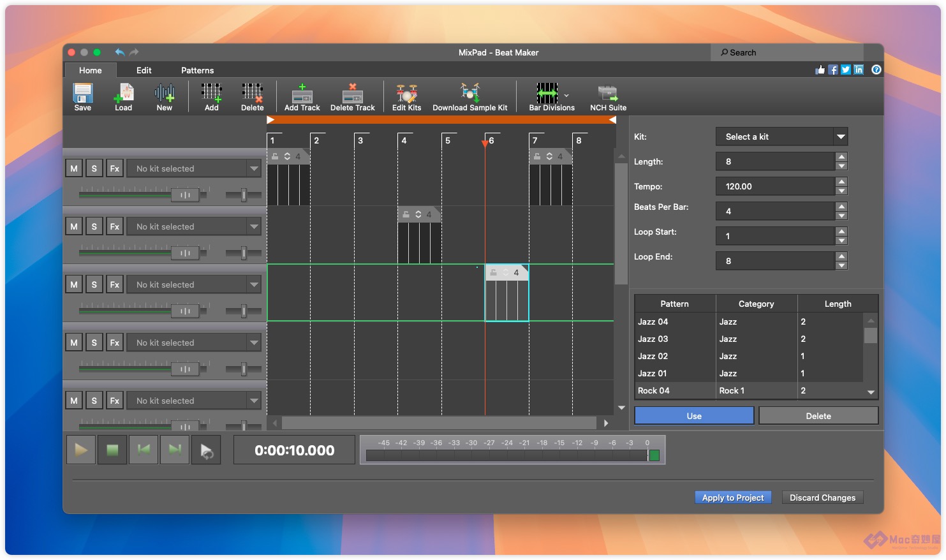Adjust the third track volume slider
This screenshot has width=946, height=560.
[185, 311]
